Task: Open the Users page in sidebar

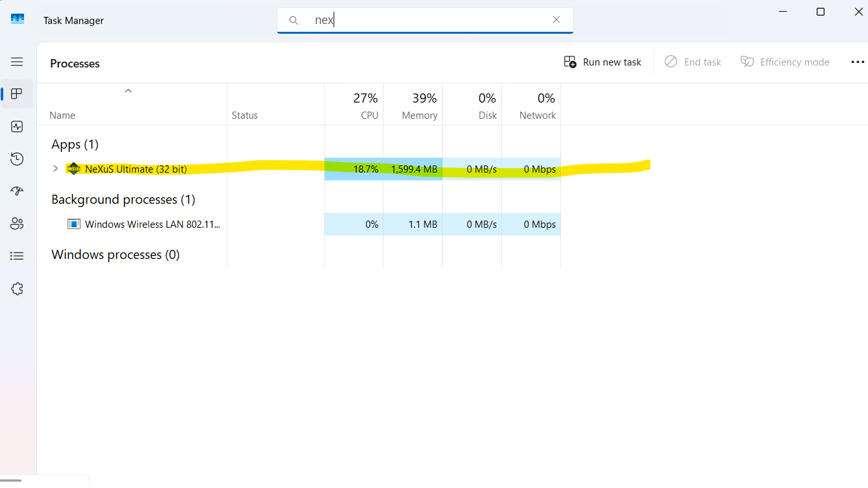Action: pyautogui.click(x=17, y=224)
